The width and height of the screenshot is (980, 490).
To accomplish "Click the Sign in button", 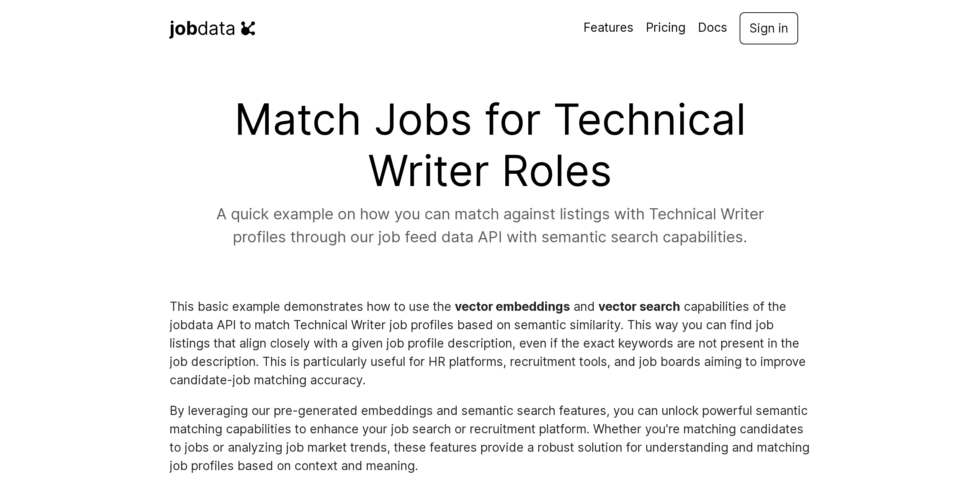I will point(768,28).
